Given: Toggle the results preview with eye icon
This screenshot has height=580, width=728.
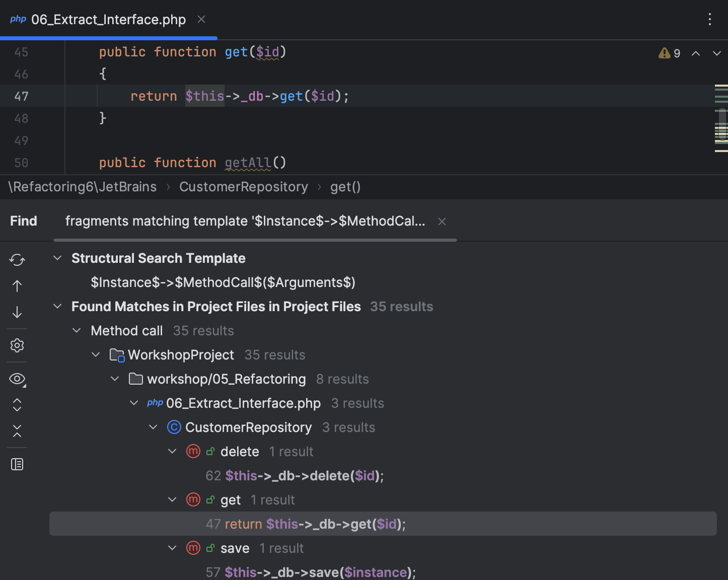Looking at the screenshot, I should pyautogui.click(x=17, y=379).
